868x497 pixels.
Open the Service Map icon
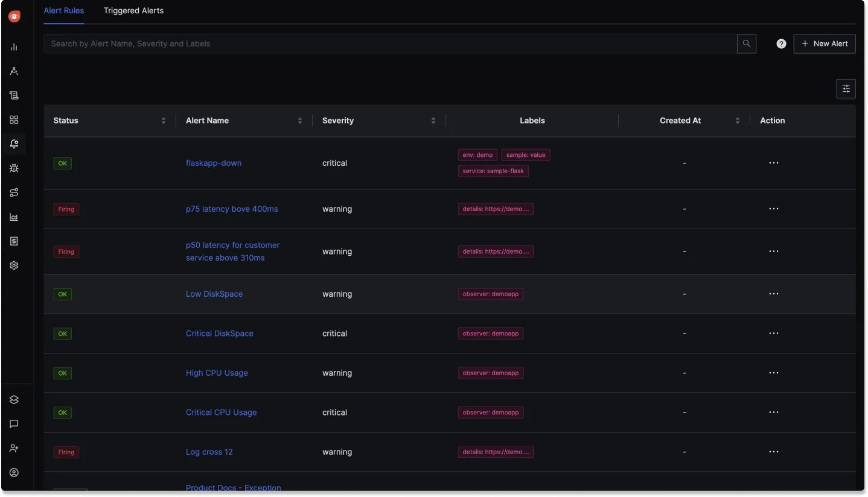[14, 192]
